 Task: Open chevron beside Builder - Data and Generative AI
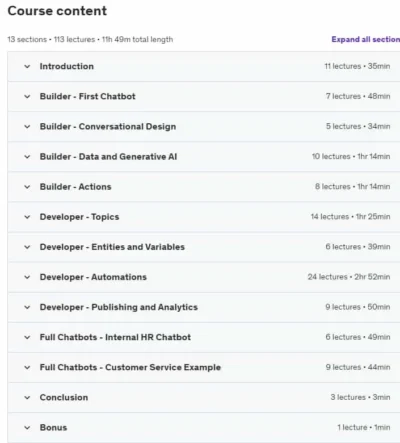[x=27, y=157]
